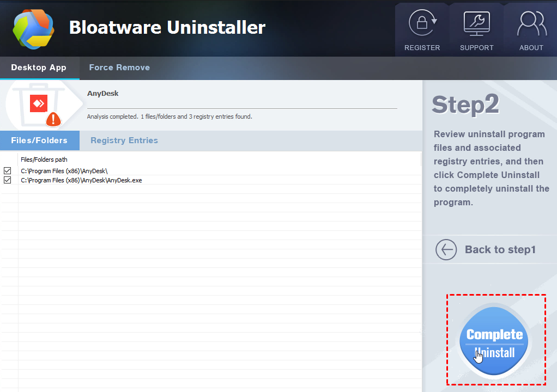Screen dimensions: 557x392
Task: Click the orange warning exclamation badge
Action: pyautogui.click(x=53, y=119)
